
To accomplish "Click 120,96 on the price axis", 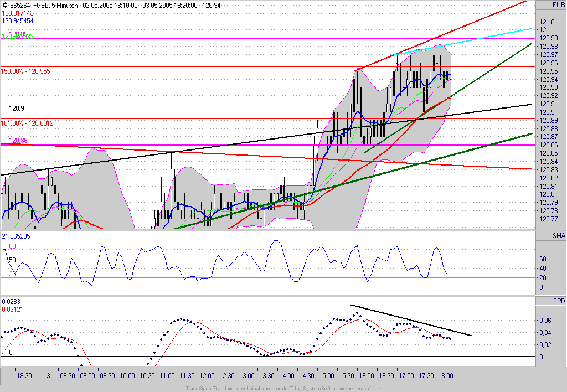I will tap(549, 63).
